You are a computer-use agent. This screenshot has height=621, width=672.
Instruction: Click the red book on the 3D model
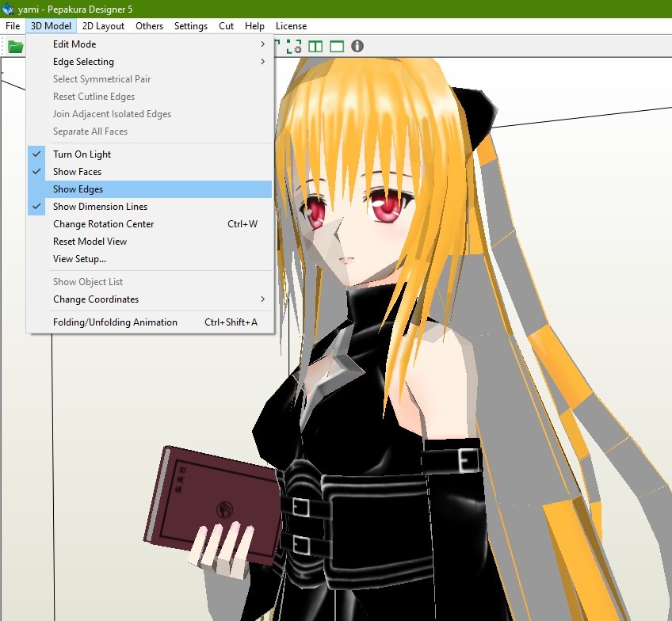(x=214, y=503)
